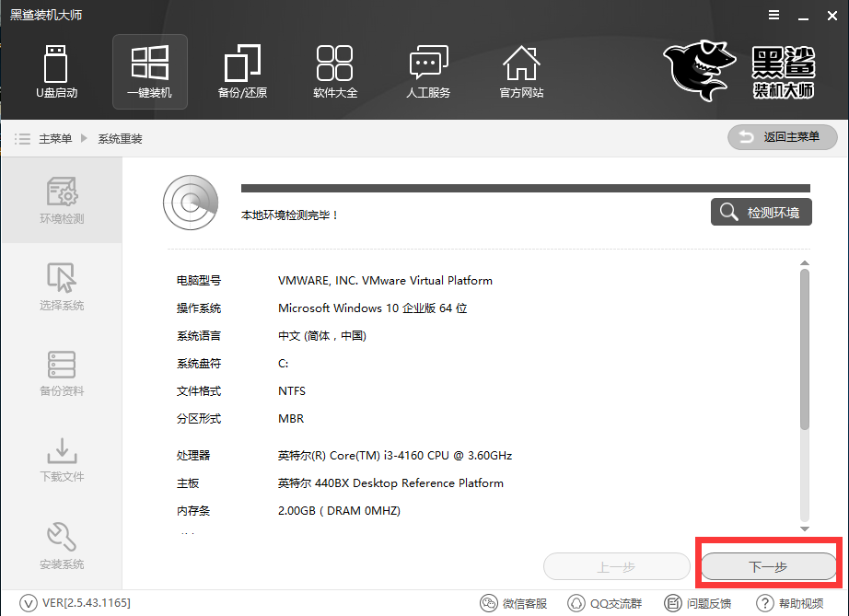Click the version V badge icon

[29, 603]
